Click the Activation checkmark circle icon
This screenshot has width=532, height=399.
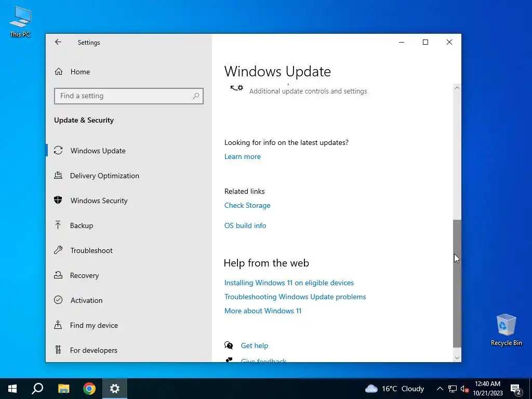coord(58,300)
